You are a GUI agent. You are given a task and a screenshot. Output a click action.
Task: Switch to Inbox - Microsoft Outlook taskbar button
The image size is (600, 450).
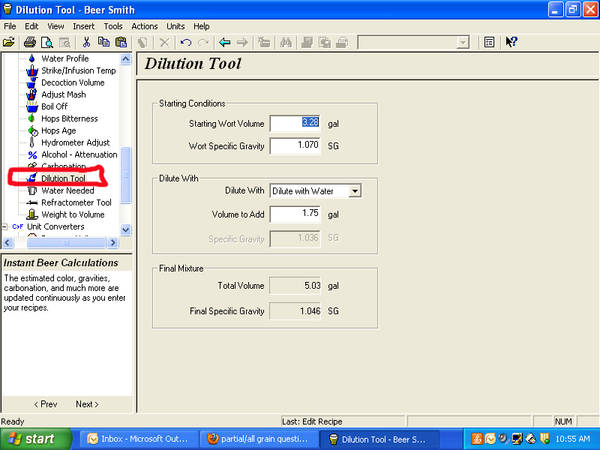(139, 439)
